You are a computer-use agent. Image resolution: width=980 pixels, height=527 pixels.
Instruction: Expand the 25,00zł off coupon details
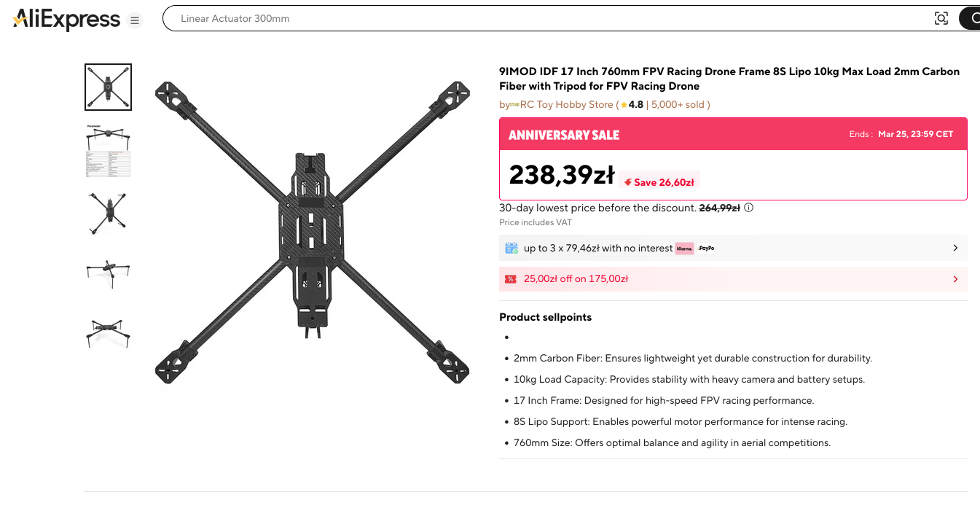pos(955,279)
